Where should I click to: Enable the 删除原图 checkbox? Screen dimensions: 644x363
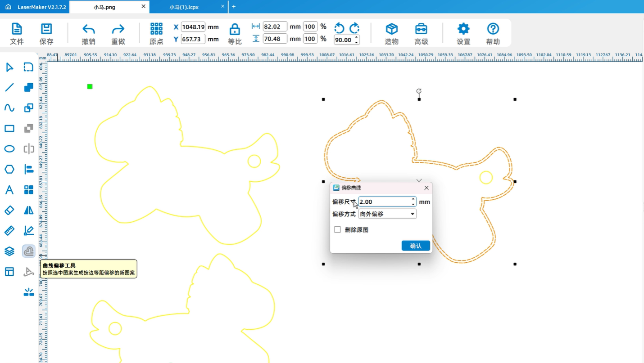point(337,230)
